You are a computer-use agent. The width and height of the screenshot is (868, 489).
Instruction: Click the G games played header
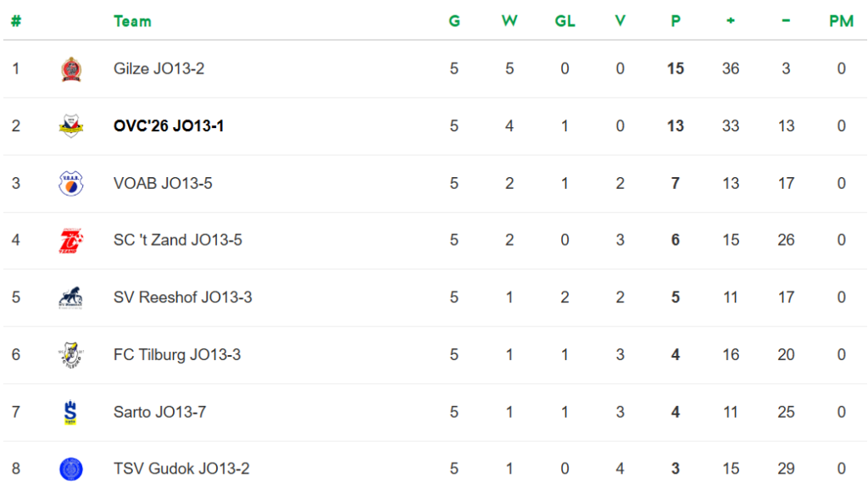point(454,21)
